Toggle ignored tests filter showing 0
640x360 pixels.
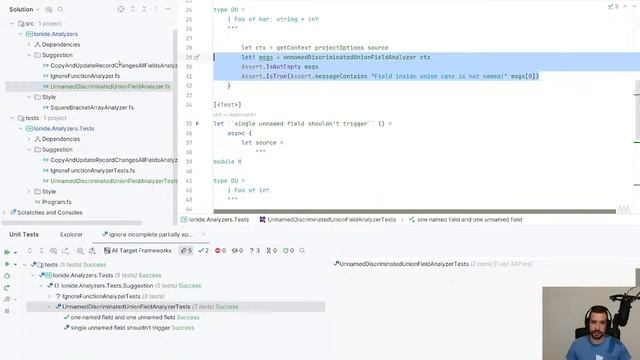click(x=238, y=251)
